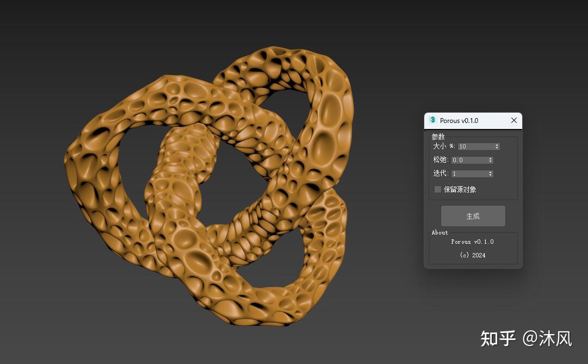This screenshot has width=588, height=364.
Task: Click the 迭代 spinner arrows
Action: [490, 174]
